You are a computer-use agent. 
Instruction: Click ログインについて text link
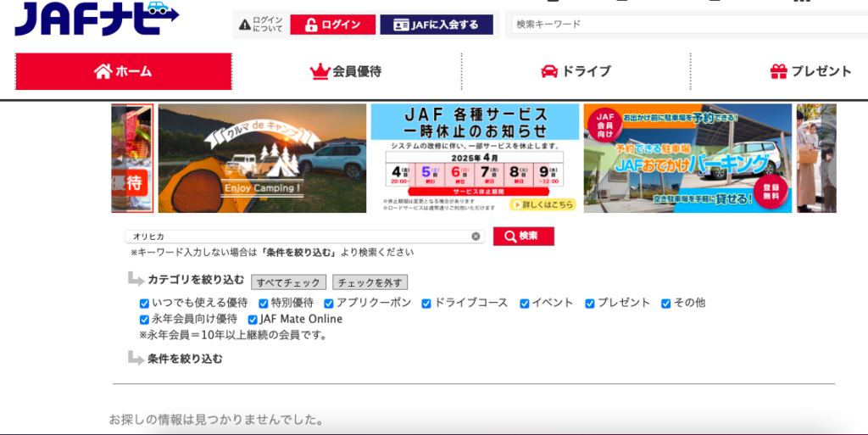coord(267,25)
